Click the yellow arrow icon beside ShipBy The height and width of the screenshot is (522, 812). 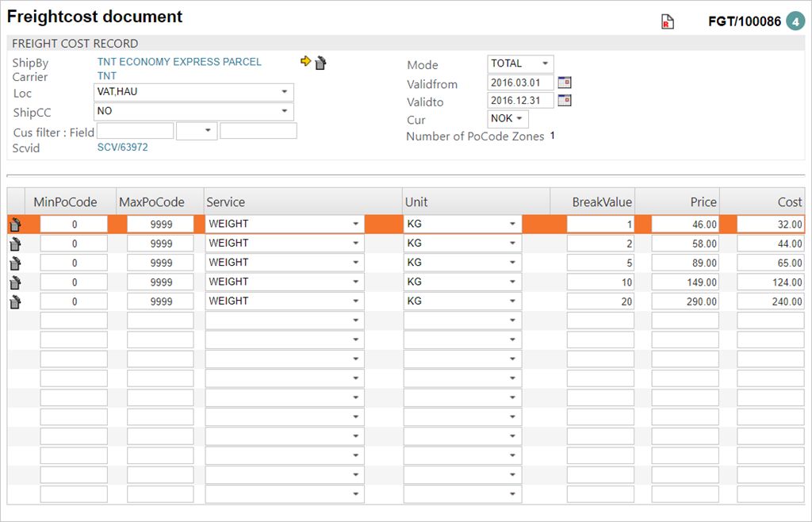pyautogui.click(x=305, y=62)
